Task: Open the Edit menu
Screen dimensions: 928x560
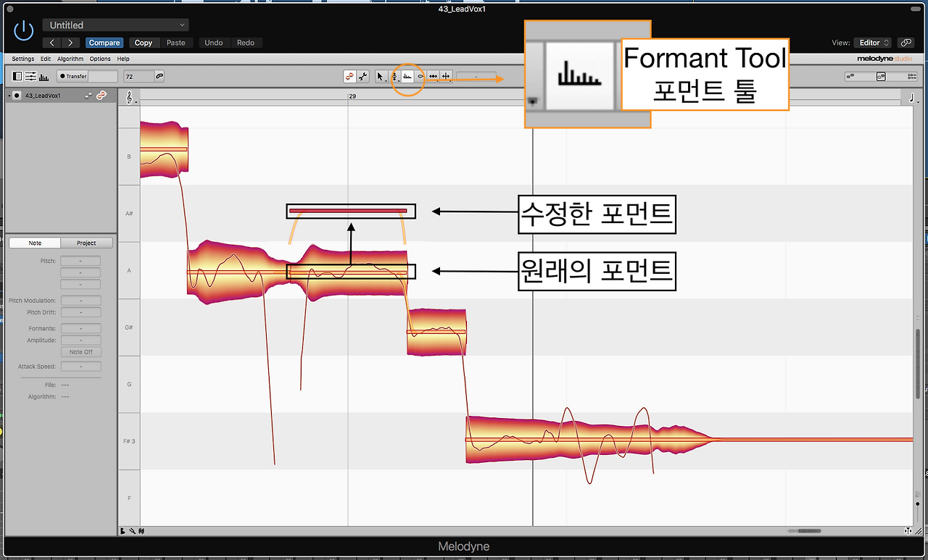Action: click(46, 59)
